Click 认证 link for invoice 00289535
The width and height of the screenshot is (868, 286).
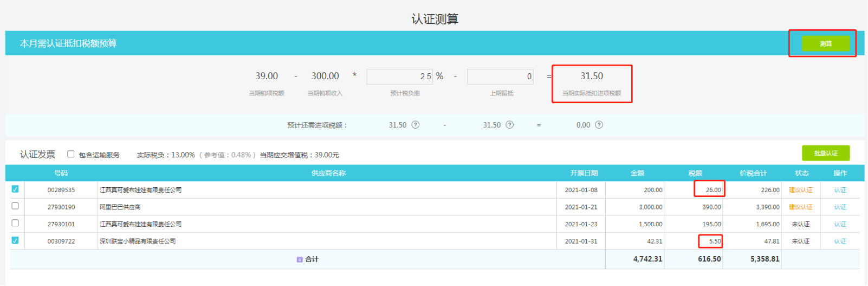(x=840, y=190)
